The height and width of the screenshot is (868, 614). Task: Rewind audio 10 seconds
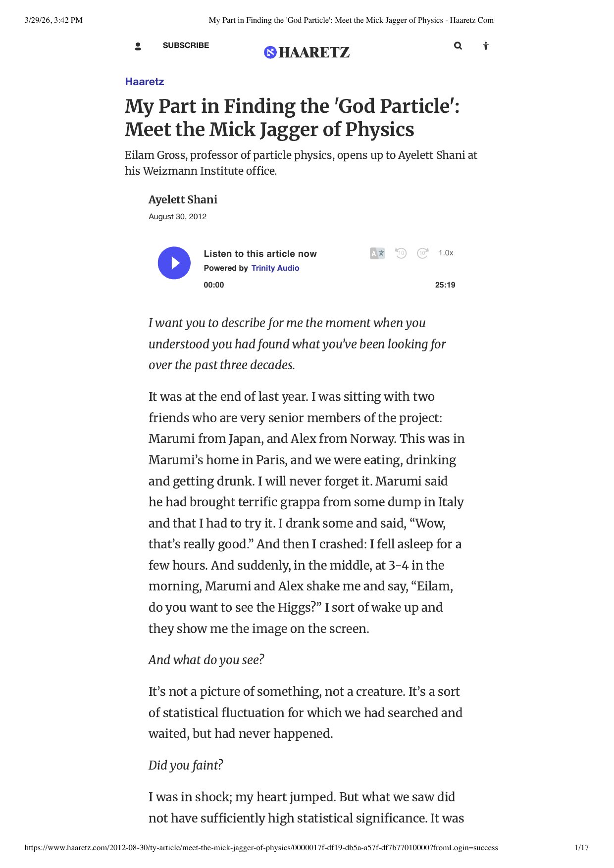pyautogui.click(x=401, y=253)
